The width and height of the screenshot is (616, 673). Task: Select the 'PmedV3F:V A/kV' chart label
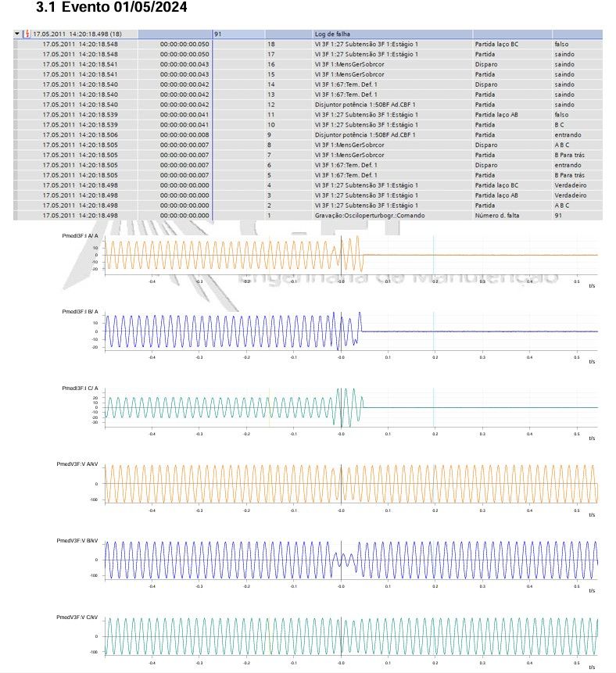pyautogui.click(x=77, y=464)
